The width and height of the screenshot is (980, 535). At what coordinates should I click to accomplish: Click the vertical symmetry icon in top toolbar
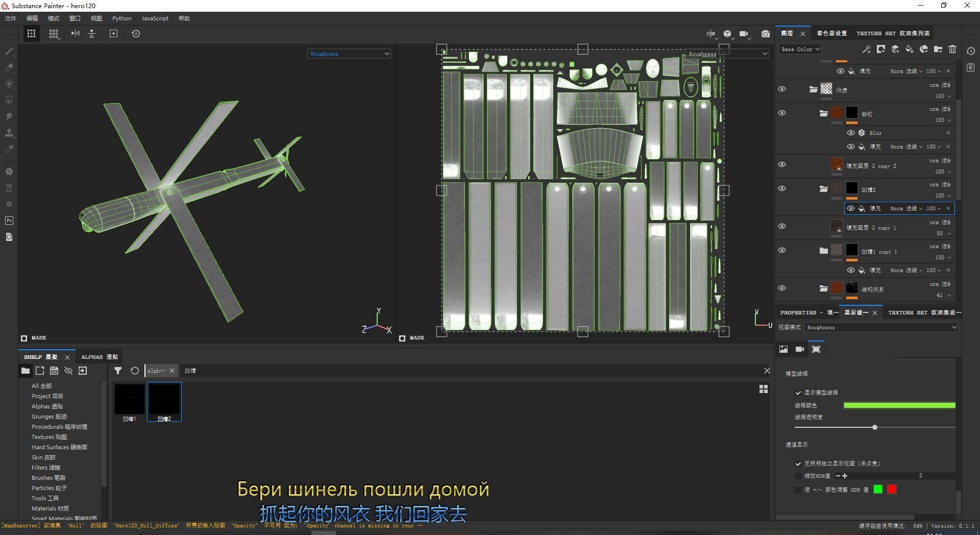92,34
